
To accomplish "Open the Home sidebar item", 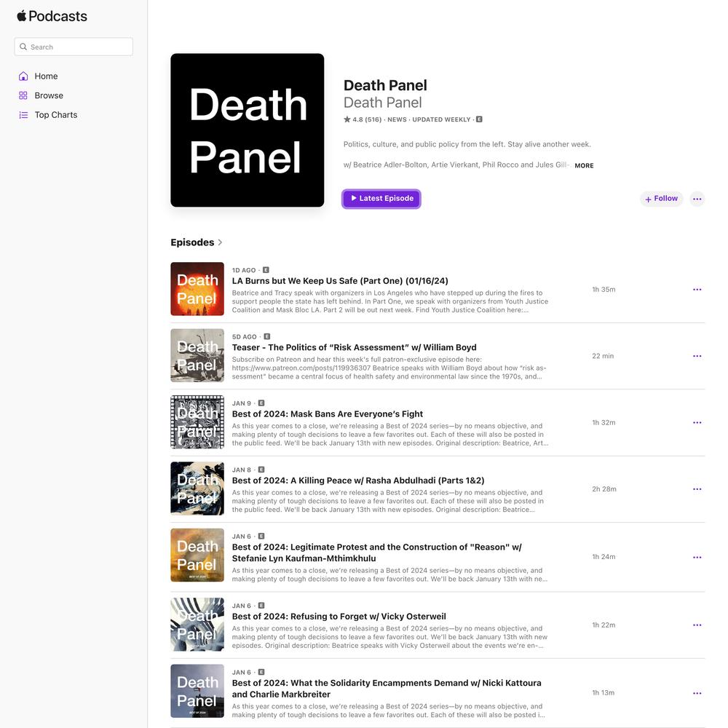I will (x=46, y=76).
